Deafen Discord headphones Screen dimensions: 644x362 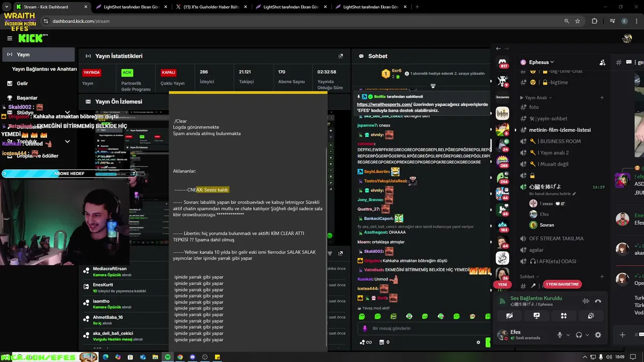click(579, 335)
